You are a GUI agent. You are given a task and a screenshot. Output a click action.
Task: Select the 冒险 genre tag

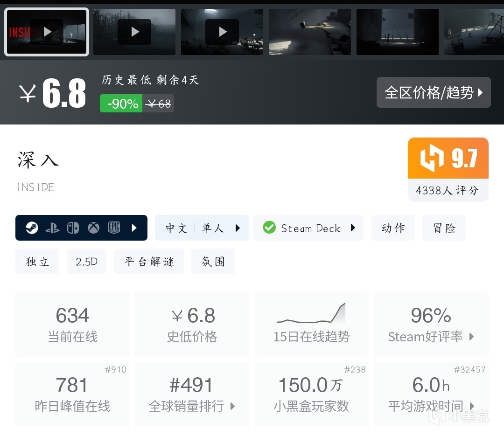point(444,228)
